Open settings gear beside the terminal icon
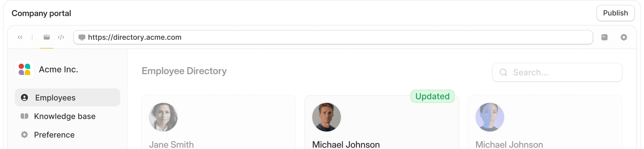 coord(624,37)
